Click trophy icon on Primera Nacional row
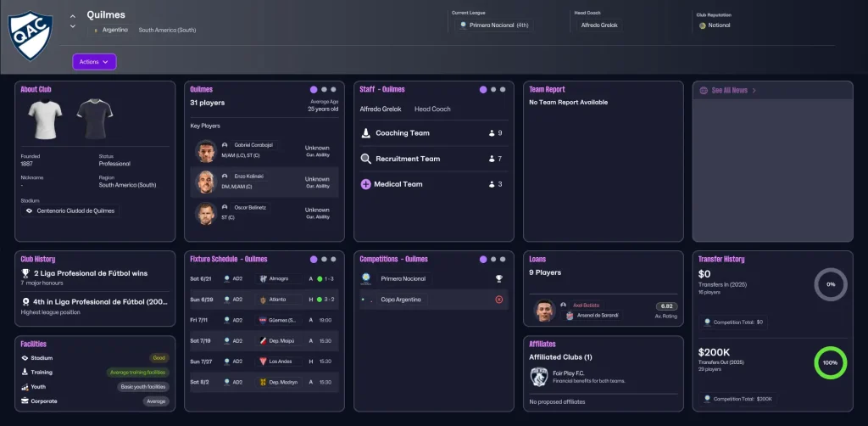The width and height of the screenshot is (868, 426). pos(498,278)
